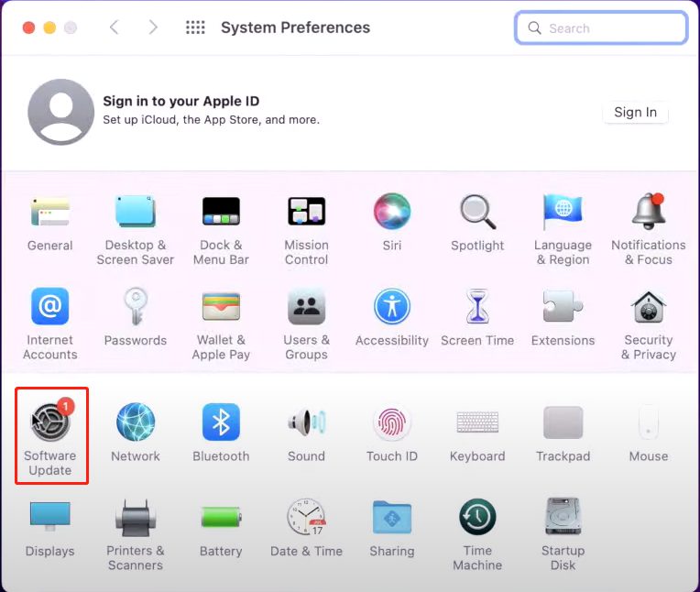700x592 pixels.
Task: Minimize the window with yellow button
Action: pyautogui.click(x=49, y=27)
